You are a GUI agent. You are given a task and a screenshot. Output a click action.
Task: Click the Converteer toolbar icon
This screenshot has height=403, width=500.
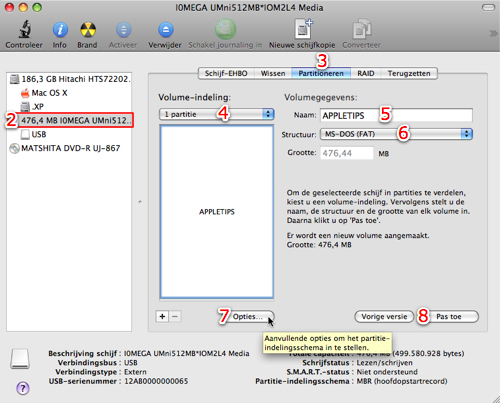pyautogui.click(x=362, y=29)
